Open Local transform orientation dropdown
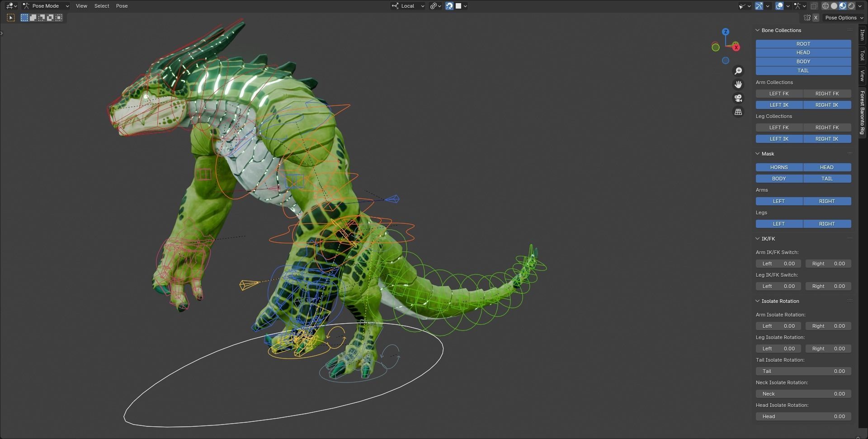868x439 pixels. [408, 6]
